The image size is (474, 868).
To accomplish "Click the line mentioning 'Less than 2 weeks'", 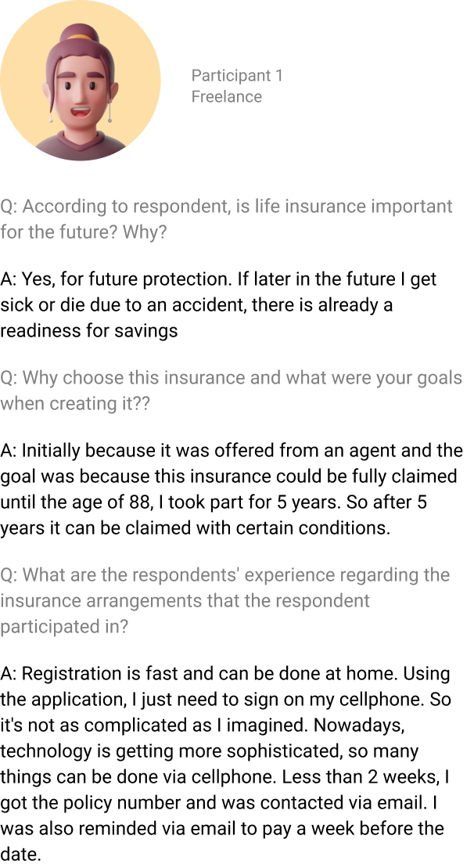I will pos(224,776).
